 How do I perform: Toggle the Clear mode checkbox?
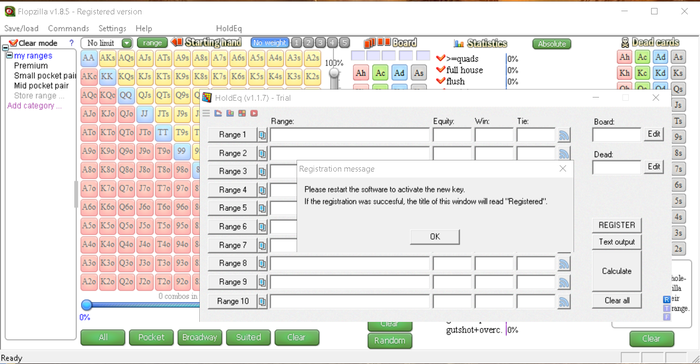(x=12, y=43)
